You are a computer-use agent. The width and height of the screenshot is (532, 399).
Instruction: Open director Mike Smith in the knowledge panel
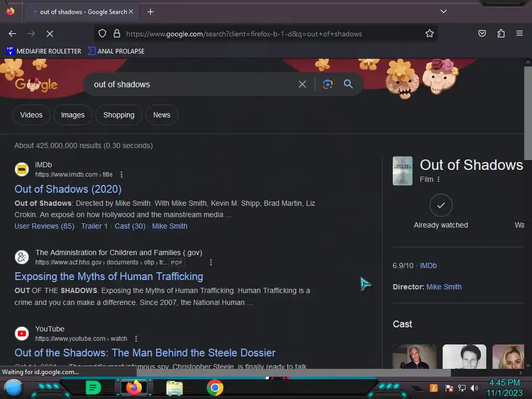pyautogui.click(x=444, y=287)
